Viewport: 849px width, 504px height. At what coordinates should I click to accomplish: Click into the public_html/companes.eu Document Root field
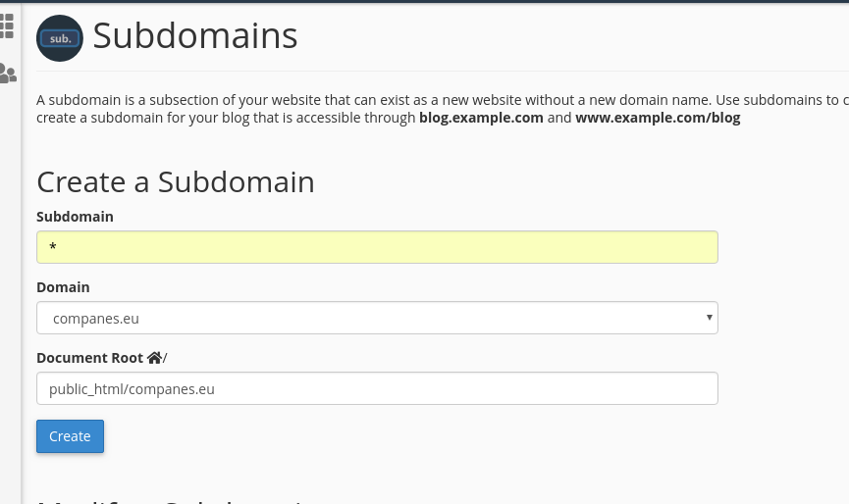(x=377, y=388)
